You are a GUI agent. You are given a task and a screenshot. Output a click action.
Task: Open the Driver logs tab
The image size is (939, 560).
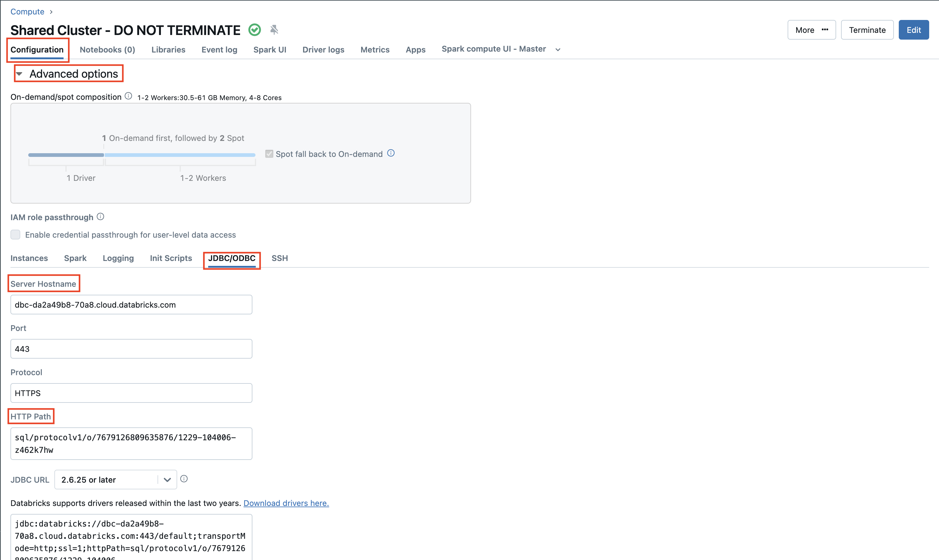click(323, 49)
